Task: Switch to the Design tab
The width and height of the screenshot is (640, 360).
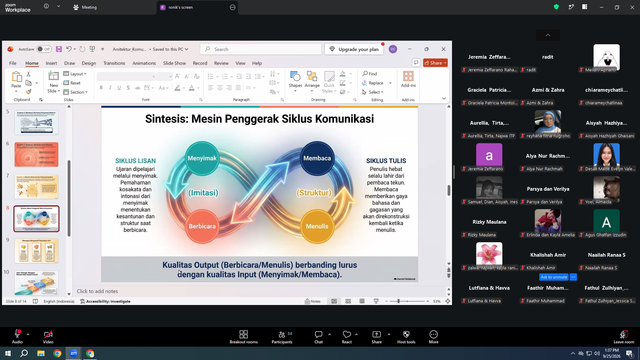Action: tap(89, 63)
